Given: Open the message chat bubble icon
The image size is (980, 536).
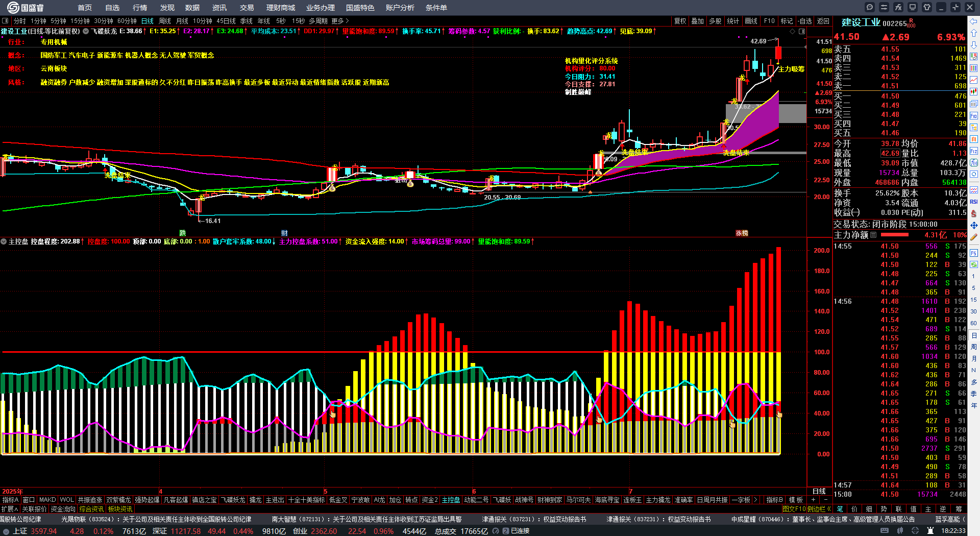Looking at the screenshot, I should coord(870,7).
